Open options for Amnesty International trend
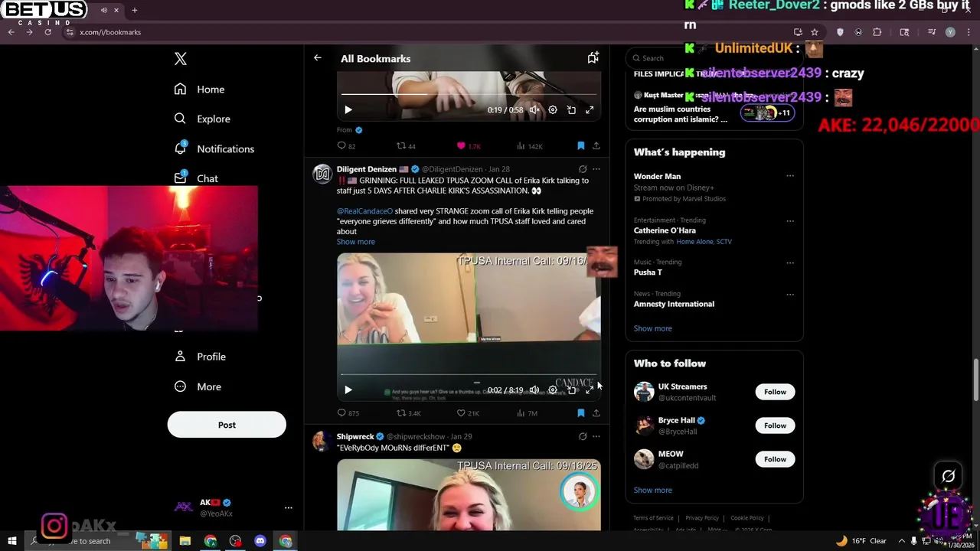Screen dimensions: 980x551 [790, 295]
